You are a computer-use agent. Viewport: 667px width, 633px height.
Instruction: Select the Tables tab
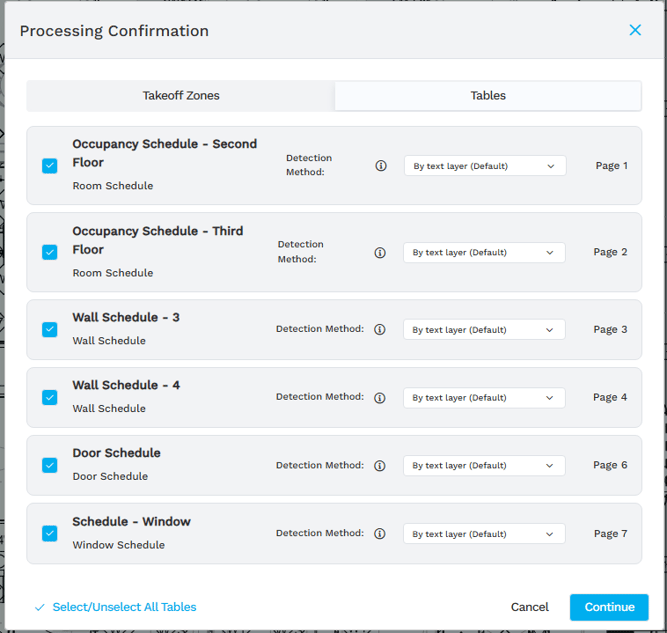[x=488, y=96]
